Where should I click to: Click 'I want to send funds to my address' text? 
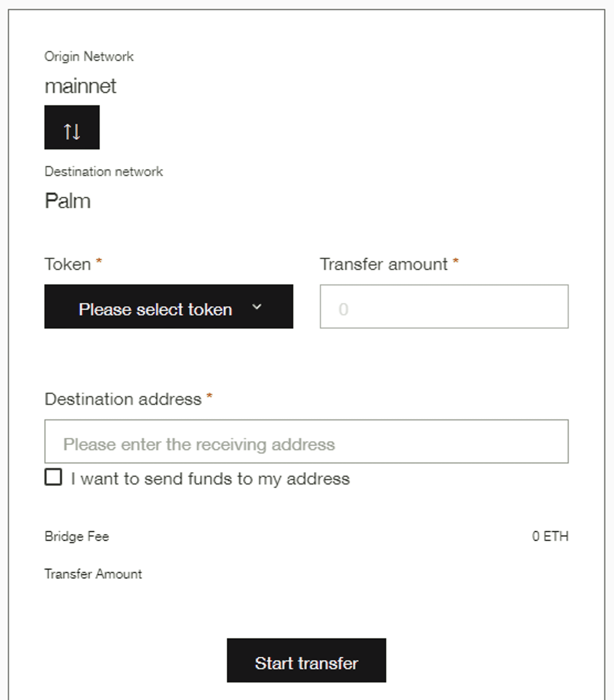(210, 479)
